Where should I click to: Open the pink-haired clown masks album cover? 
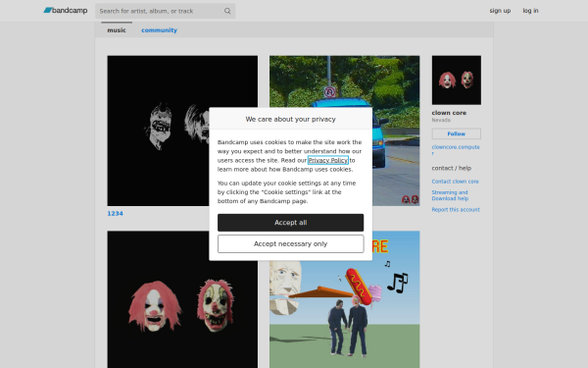coord(182,299)
